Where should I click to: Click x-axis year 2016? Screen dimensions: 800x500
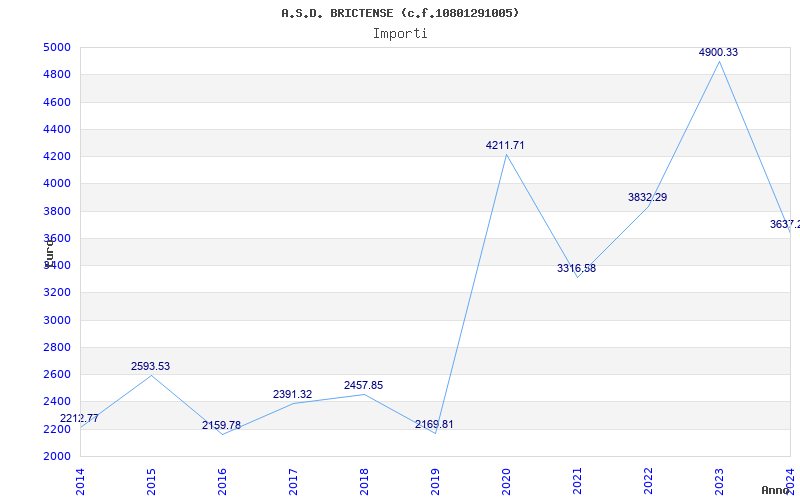[x=222, y=482]
